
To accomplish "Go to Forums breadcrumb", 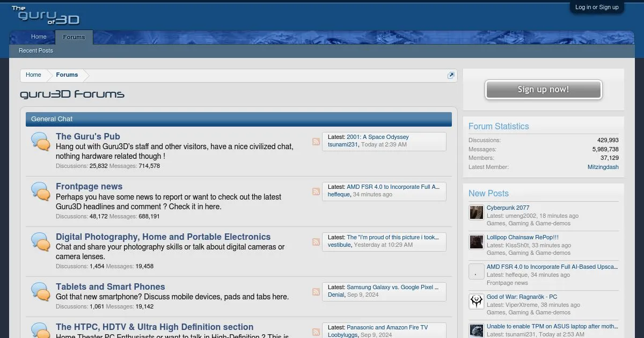I will 67,75.
